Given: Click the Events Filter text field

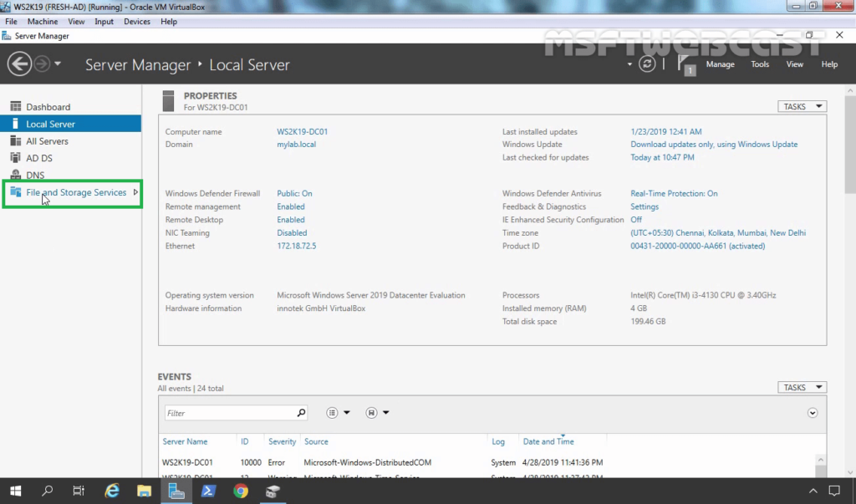Looking at the screenshot, I should (228, 413).
